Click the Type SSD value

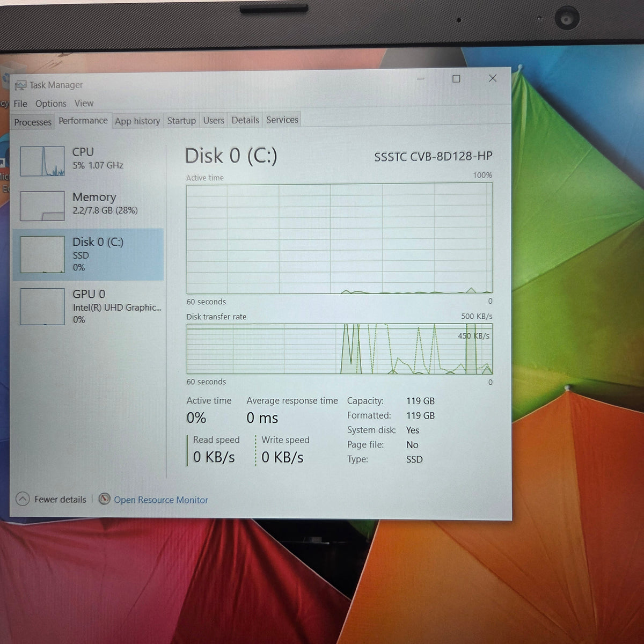click(x=414, y=459)
